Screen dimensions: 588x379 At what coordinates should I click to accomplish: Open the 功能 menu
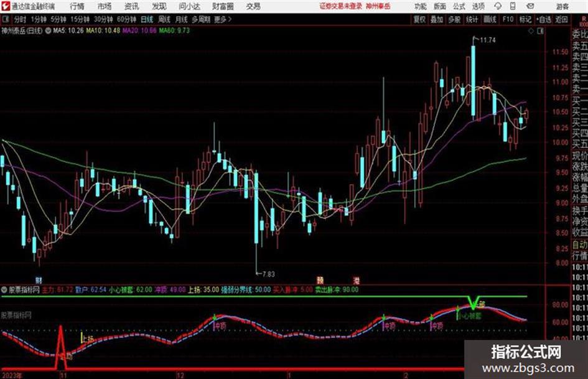click(421, 6)
